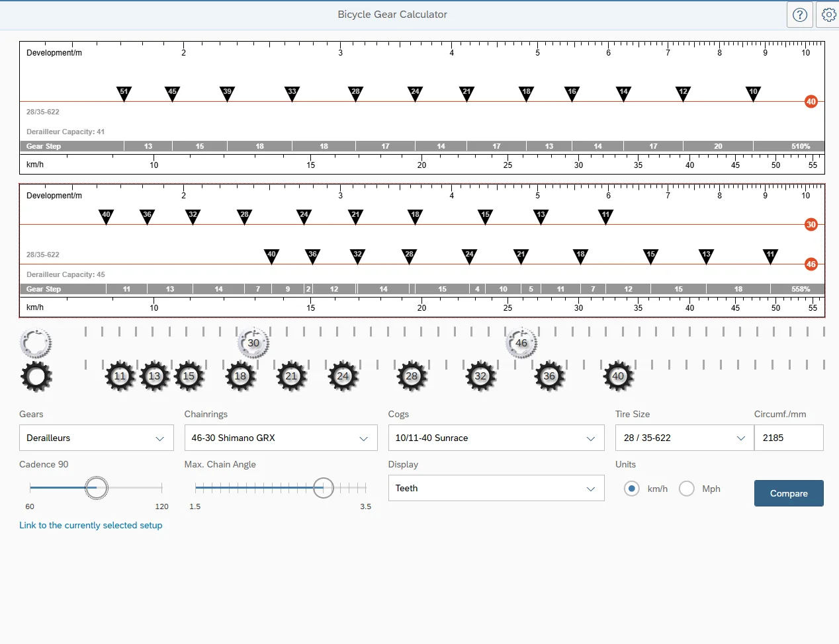Click the Circumf./mm input field
The height and width of the screenshot is (644, 839).
point(789,438)
